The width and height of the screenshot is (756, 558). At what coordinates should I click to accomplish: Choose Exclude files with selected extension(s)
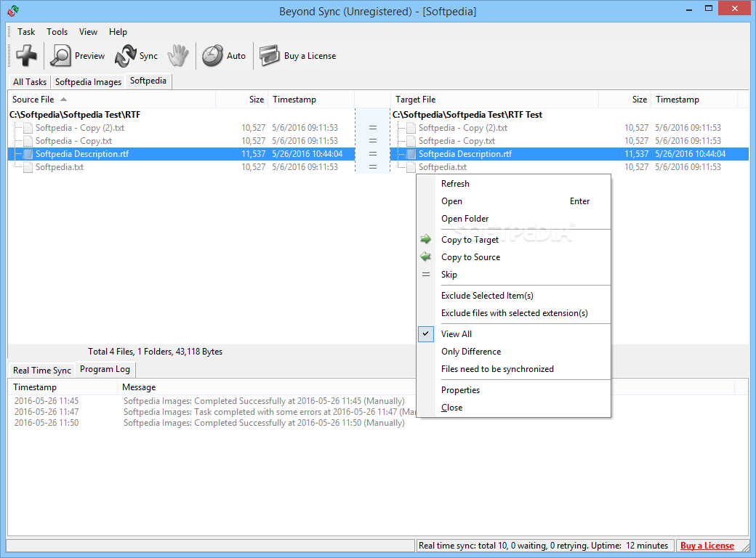[514, 312]
